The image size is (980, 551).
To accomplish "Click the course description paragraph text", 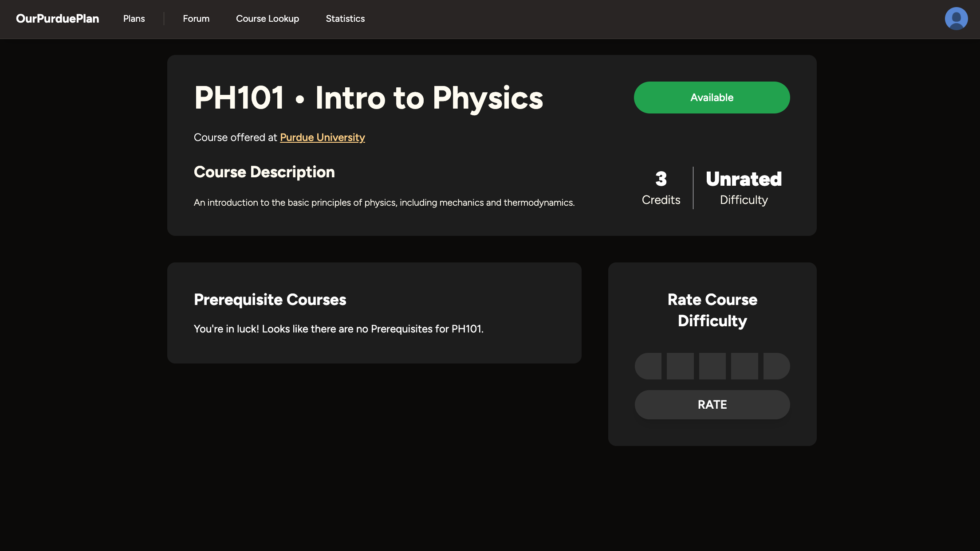I will click(384, 203).
